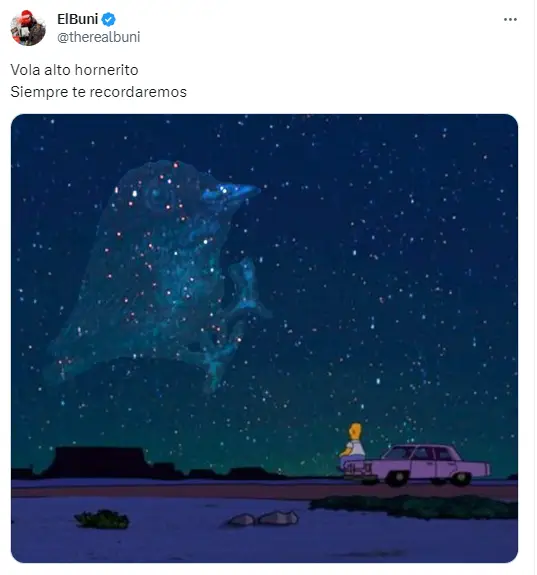Click the blue verified badge

[108, 19]
